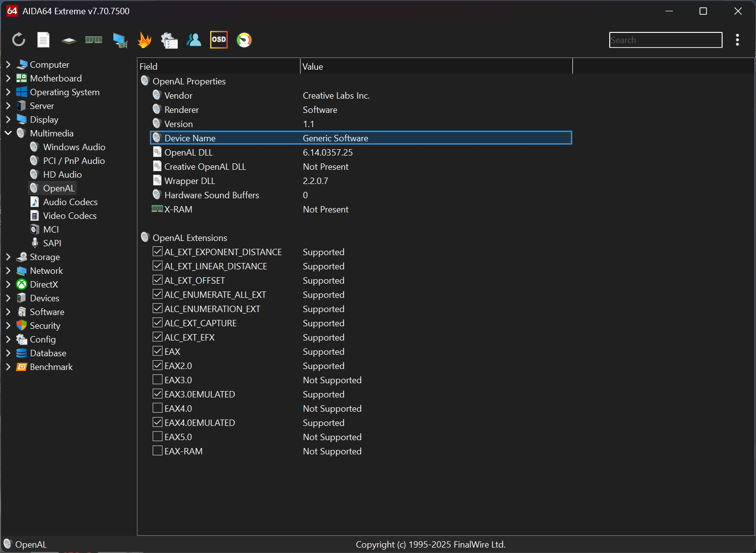Select the Hardware Sound Buffers row
The height and width of the screenshot is (553, 756).
(361, 195)
